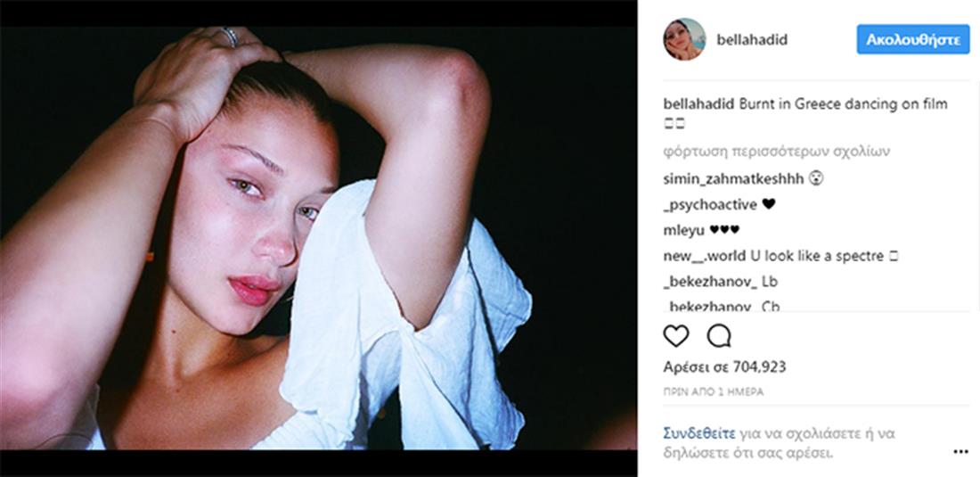Open the bellahadid username in header

752,40
